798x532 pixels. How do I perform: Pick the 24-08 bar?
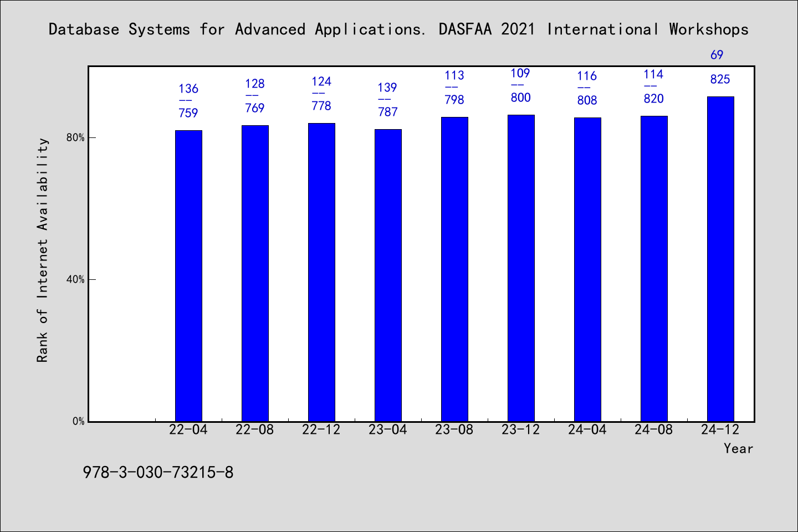click(654, 269)
